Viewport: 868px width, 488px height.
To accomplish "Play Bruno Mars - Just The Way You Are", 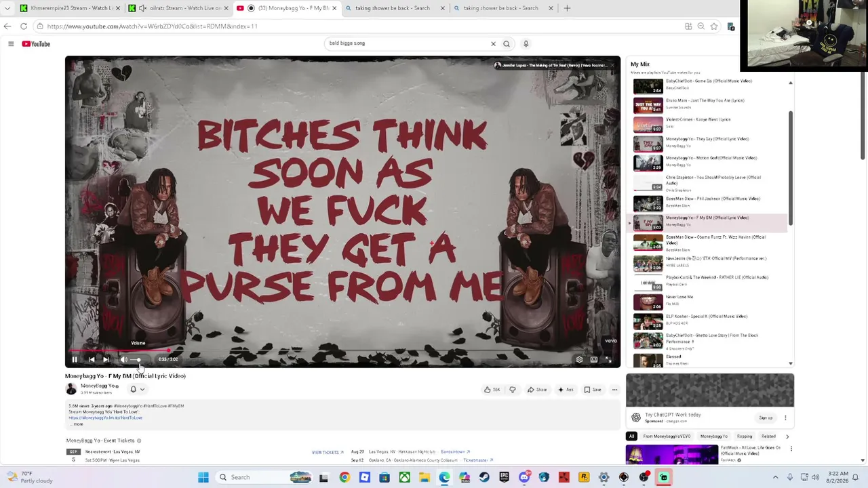I will [x=709, y=105].
